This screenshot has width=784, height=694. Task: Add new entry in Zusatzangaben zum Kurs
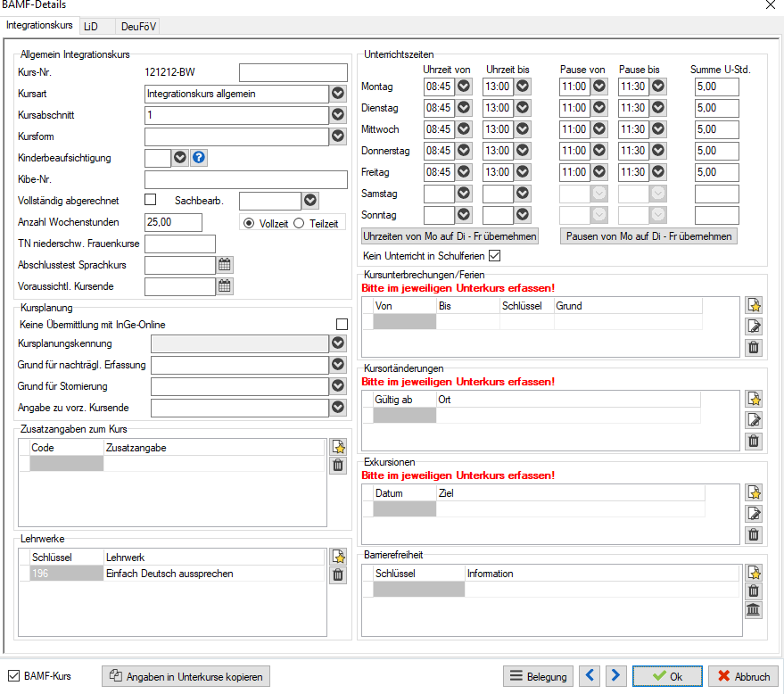pyautogui.click(x=339, y=447)
